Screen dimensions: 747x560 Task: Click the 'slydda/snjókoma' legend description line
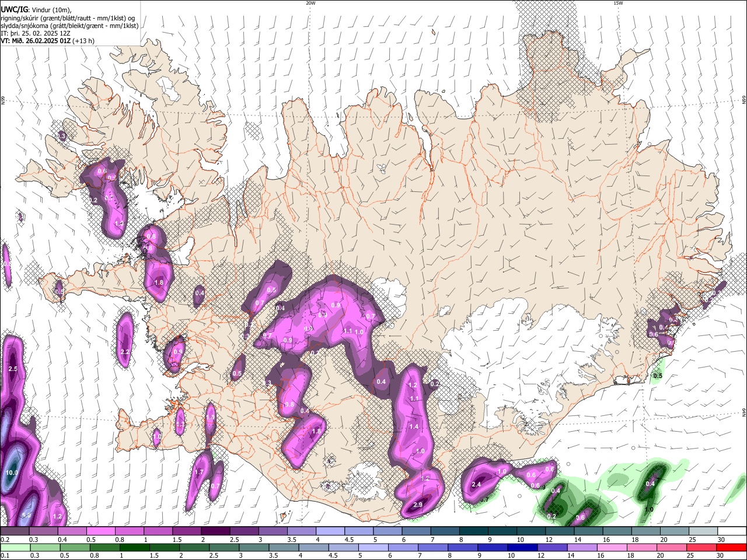click(69, 25)
